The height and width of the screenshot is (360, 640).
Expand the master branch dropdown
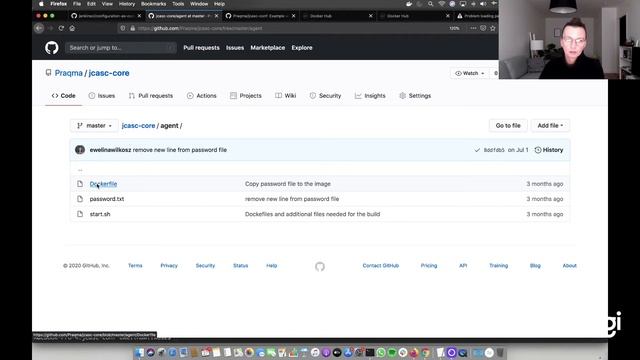pyautogui.click(x=94, y=126)
